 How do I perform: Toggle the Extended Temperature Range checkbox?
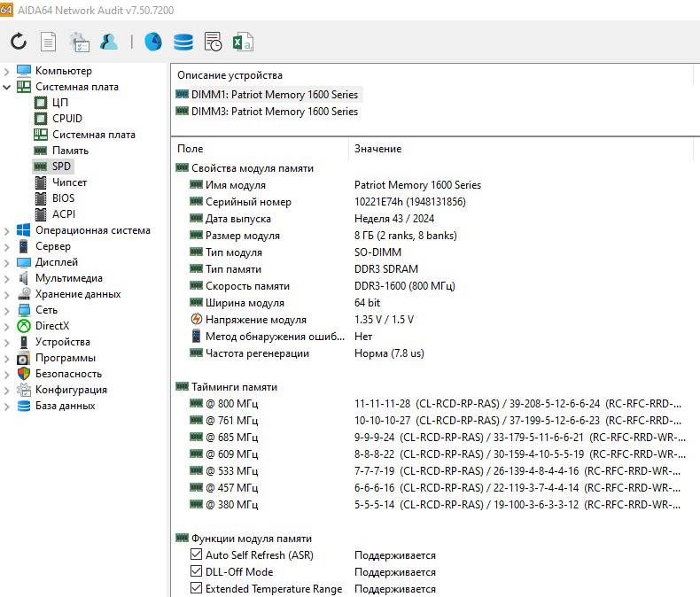197,589
